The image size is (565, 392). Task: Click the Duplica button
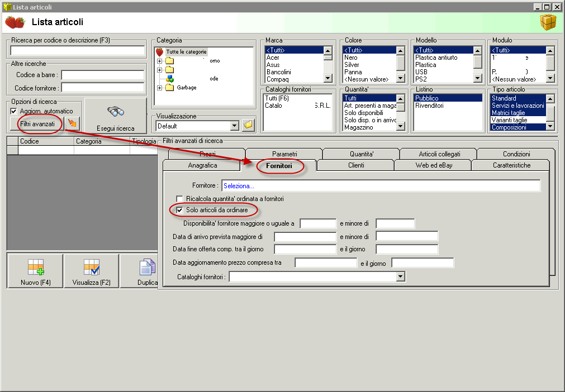(139, 271)
